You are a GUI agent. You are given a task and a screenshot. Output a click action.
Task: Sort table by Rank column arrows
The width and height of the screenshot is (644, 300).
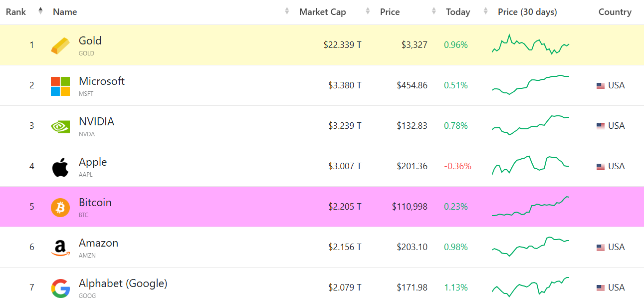(x=40, y=11)
